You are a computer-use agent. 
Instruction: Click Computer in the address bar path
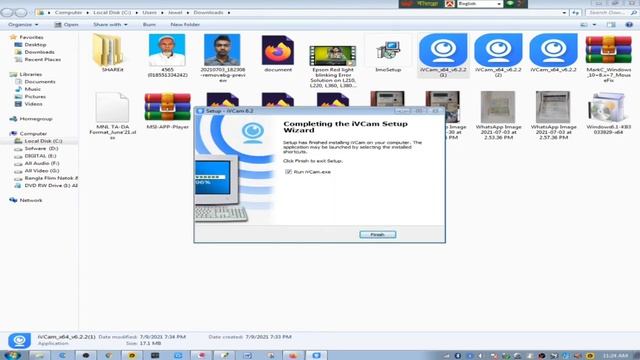coord(69,13)
